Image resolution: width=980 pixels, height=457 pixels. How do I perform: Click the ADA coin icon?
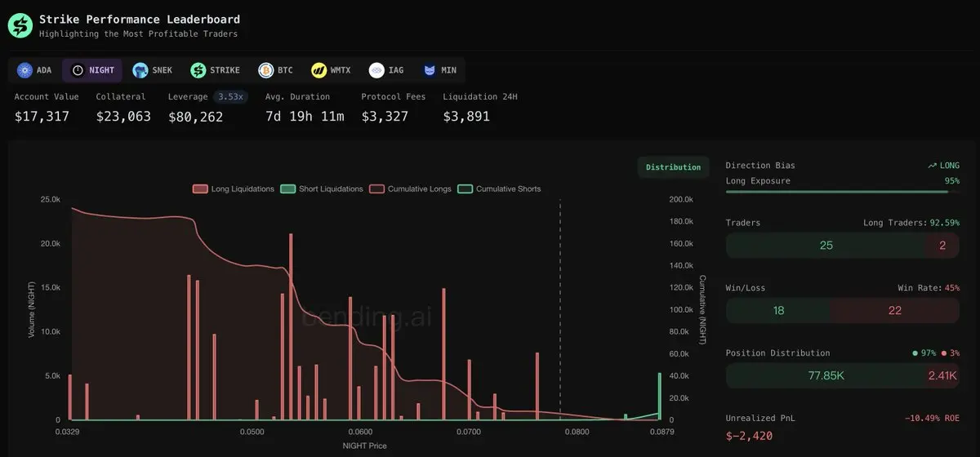pyautogui.click(x=24, y=70)
